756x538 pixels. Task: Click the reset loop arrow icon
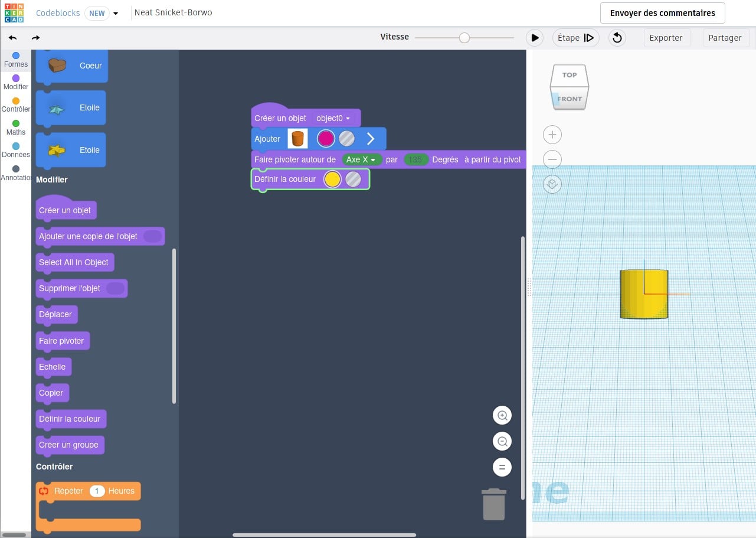pyautogui.click(x=617, y=38)
